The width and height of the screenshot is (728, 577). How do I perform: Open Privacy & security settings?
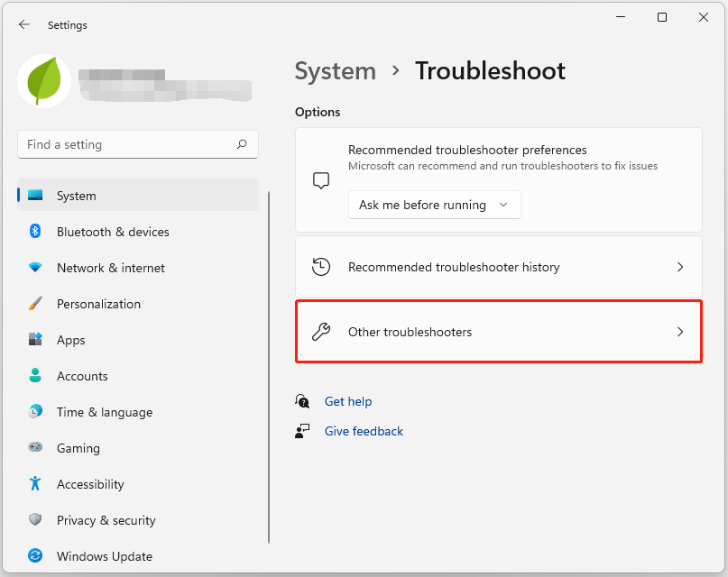coord(138,520)
